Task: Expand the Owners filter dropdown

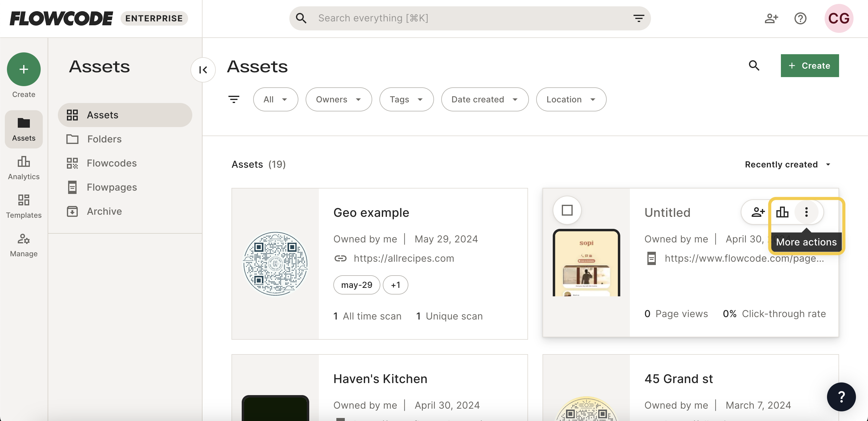Action: click(339, 99)
